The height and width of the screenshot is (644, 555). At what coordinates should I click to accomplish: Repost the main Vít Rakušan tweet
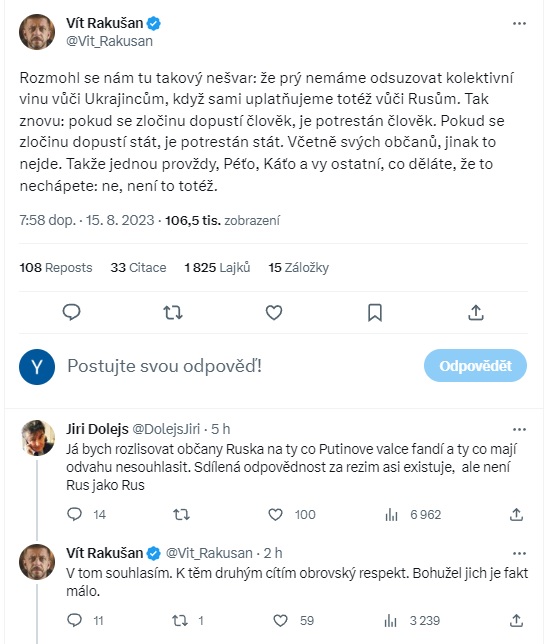173,313
